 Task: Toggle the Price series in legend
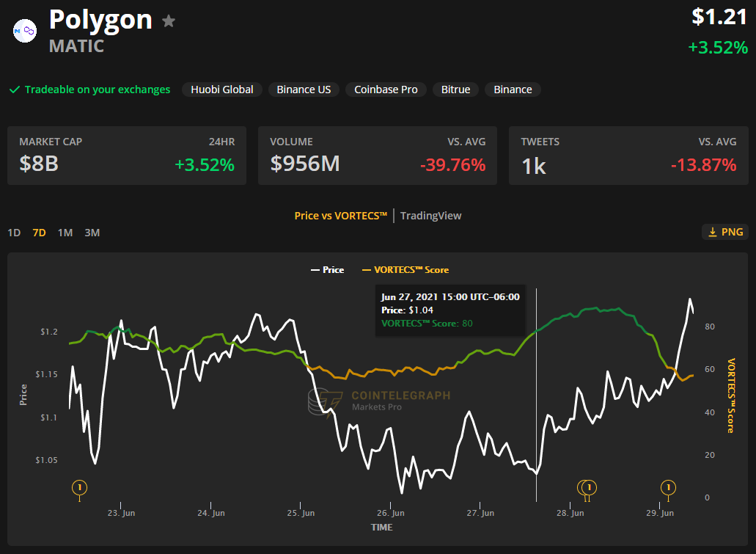[x=326, y=270]
